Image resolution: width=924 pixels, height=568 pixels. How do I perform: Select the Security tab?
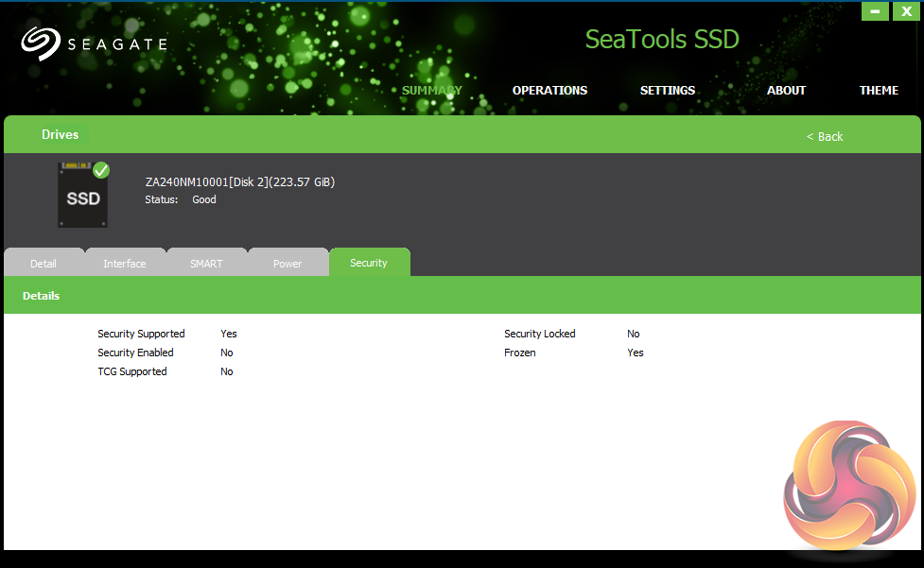pyautogui.click(x=369, y=263)
